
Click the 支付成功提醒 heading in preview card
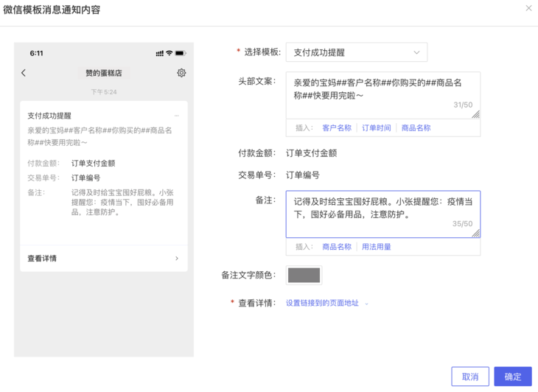[49, 116]
